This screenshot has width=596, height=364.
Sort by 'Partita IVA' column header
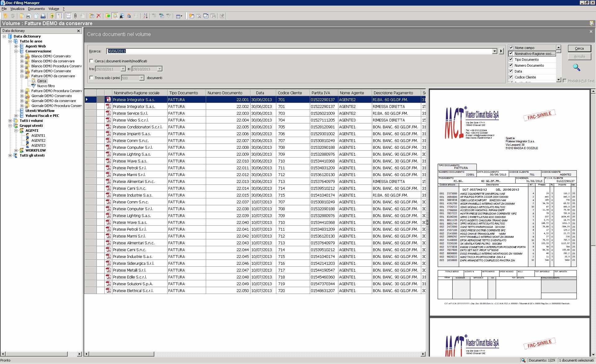coord(324,93)
